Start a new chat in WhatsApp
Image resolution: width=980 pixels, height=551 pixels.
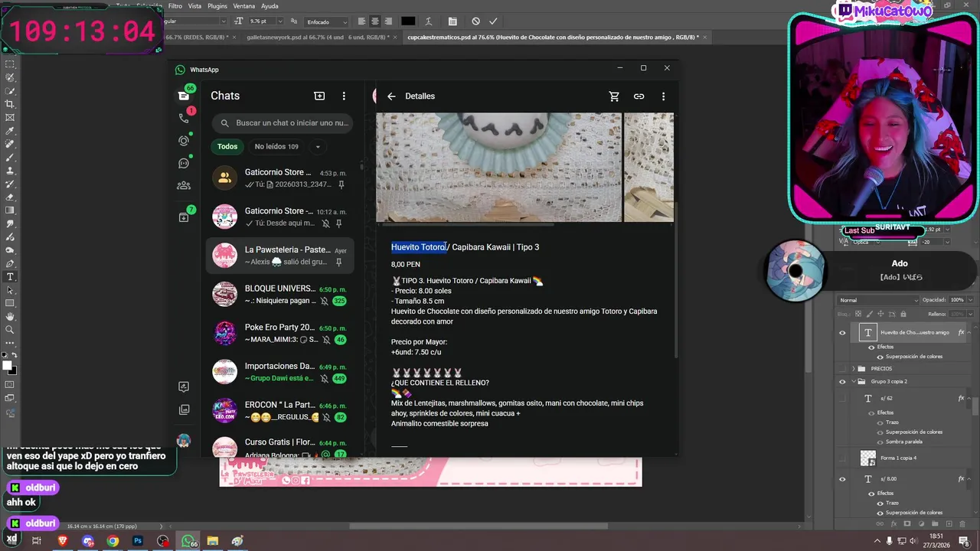click(x=319, y=96)
